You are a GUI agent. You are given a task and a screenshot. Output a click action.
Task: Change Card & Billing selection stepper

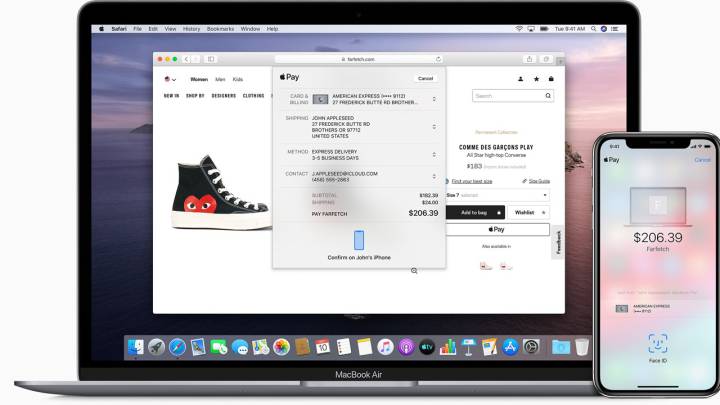point(434,99)
